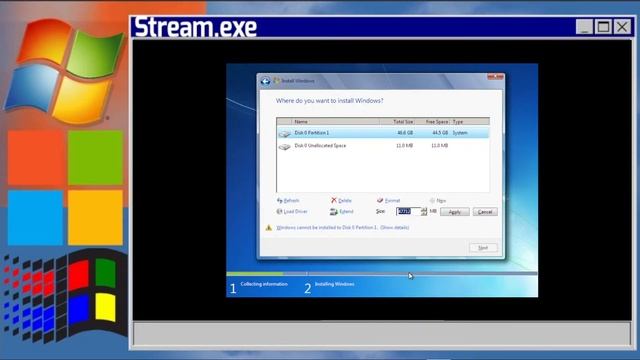Click Cancel next to Apply
Screen dimensions: 640x360
485,212
